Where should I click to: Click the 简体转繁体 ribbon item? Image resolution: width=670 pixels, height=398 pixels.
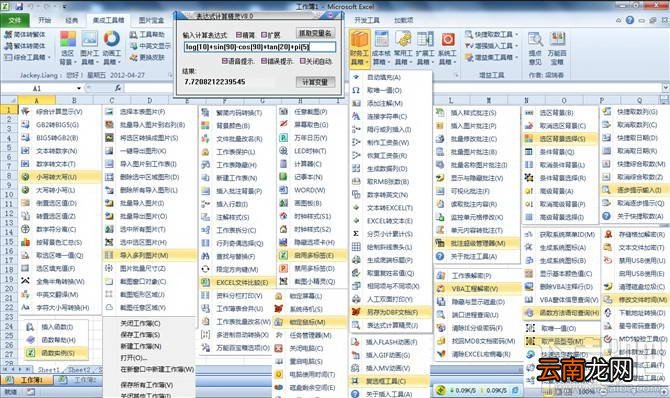coord(25,34)
